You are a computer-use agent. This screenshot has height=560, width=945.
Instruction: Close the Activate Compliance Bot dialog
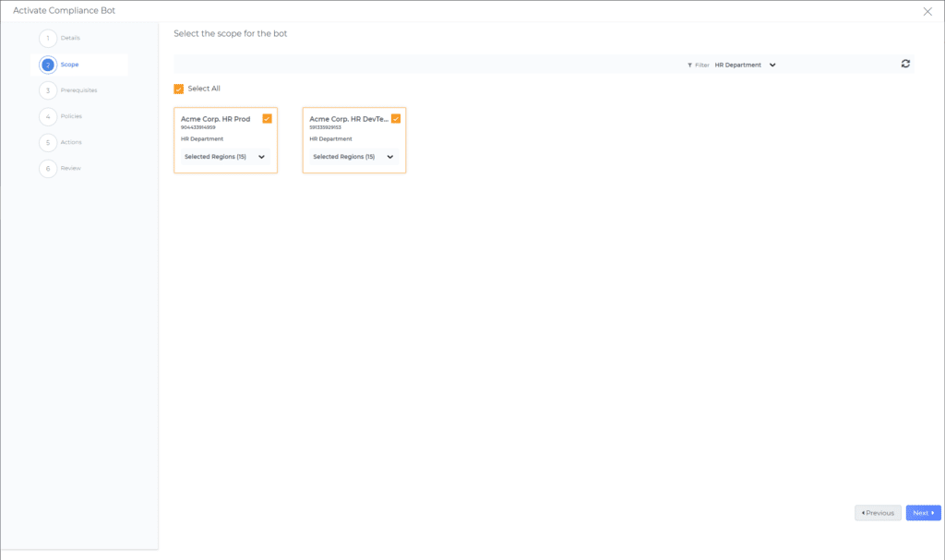tap(927, 11)
